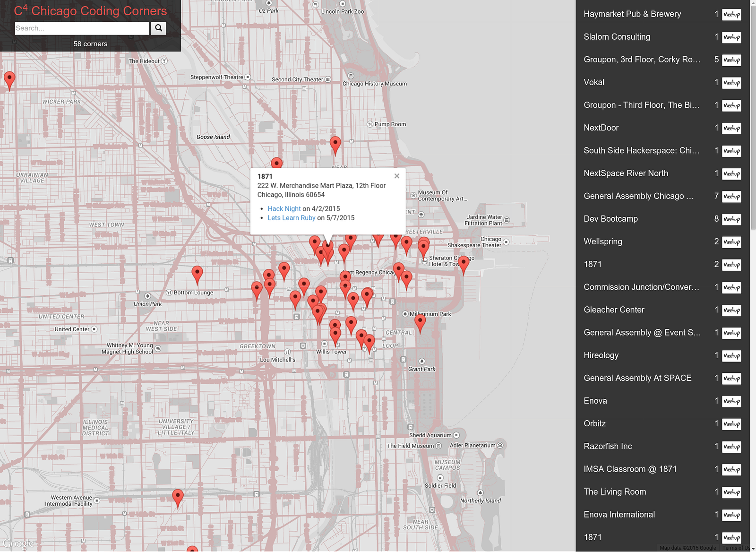Open Meetup badge for Dev Bootcamp
Screen dimensions: 756x552
pyautogui.click(x=731, y=219)
